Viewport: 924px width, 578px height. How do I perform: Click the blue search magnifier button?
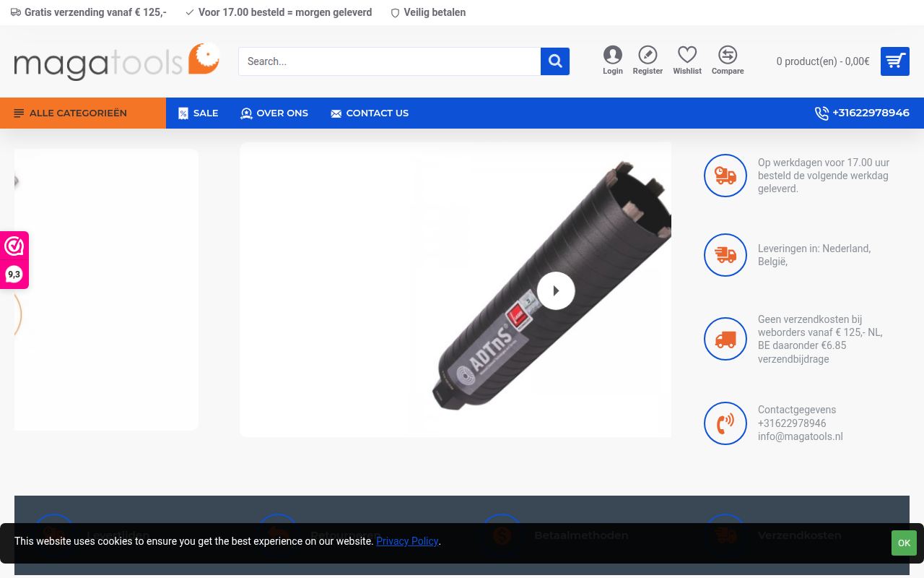[x=555, y=61]
